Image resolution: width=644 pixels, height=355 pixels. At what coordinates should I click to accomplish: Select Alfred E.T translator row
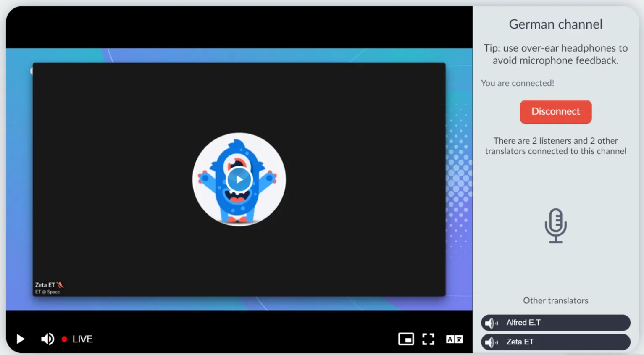pyautogui.click(x=555, y=323)
